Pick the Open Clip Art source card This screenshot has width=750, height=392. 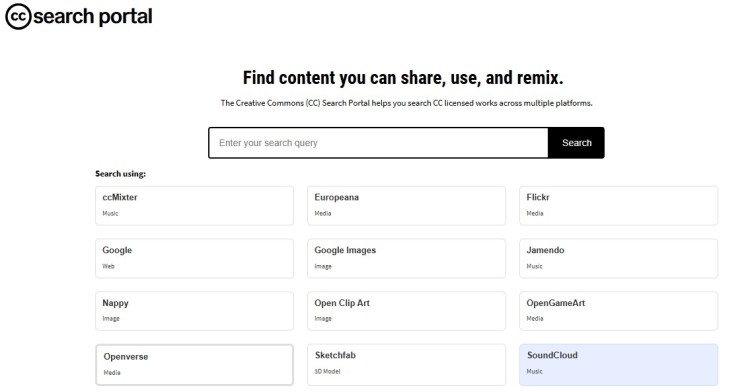point(406,311)
